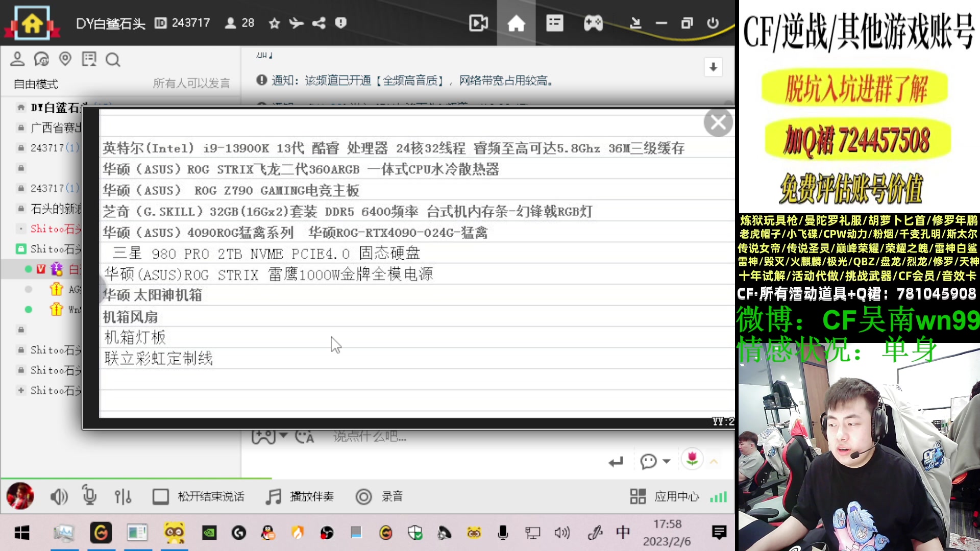Click the search magnifier icon

pos(113,60)
